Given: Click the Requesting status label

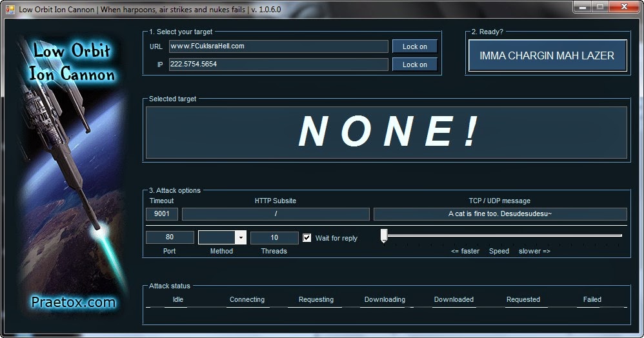Looking at the screenshot, I should click(x=316, y=299).
